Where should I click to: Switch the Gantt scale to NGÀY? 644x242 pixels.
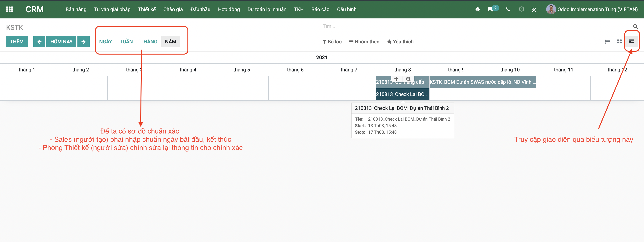(x=106, y=42)
